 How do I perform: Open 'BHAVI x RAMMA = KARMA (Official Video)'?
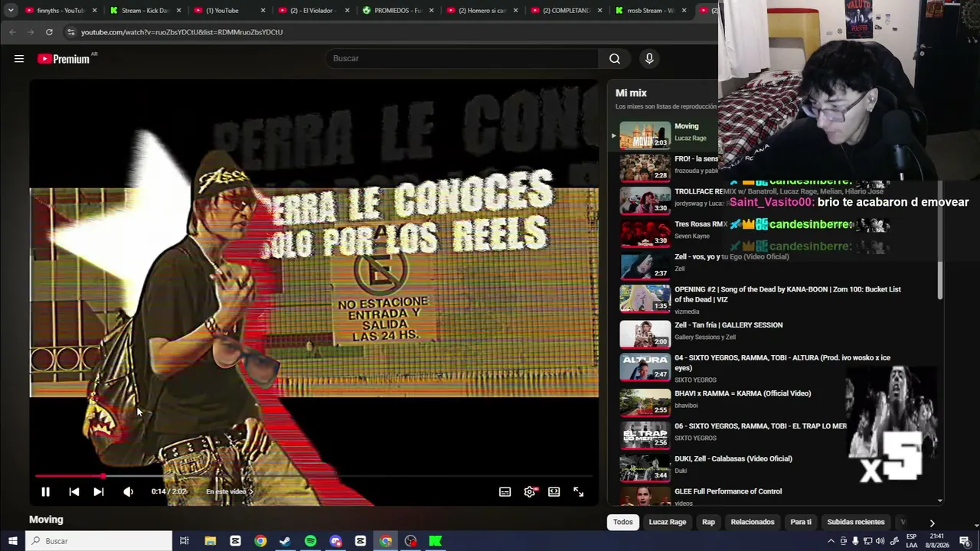(x=742, y=393)
